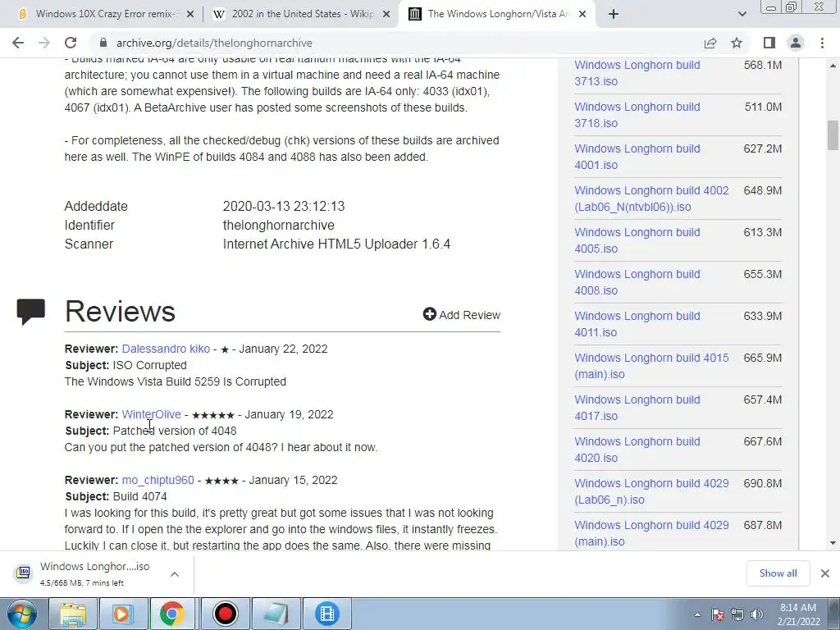The width and height of the screenshot is (840, 630).
Task: Click the archive.org address bar
Action: point(396,43)
